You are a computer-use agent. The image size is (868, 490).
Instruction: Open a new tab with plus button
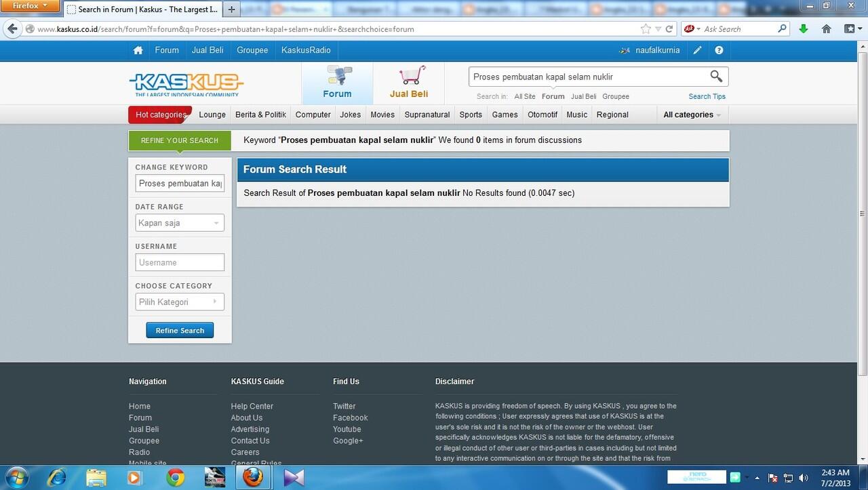pos(231,9)
